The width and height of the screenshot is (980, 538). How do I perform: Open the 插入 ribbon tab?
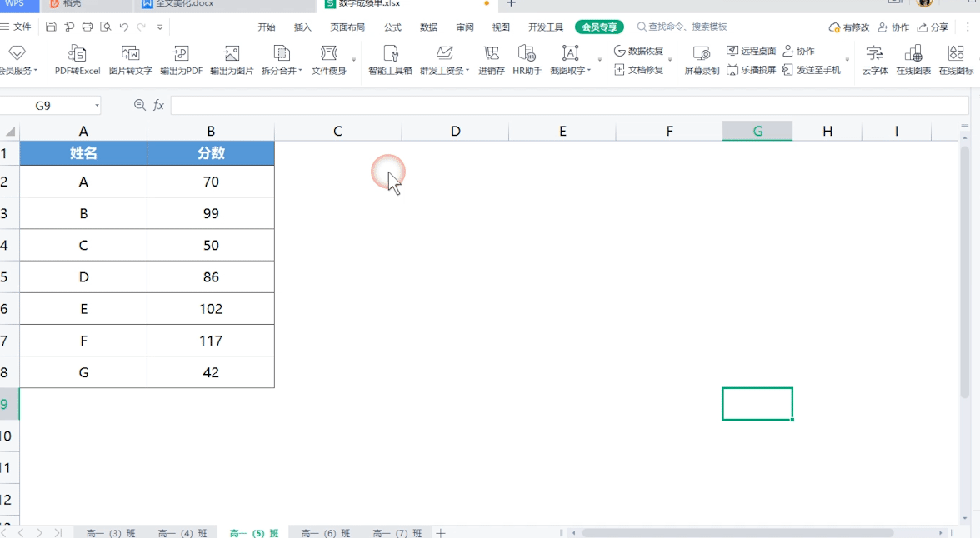pos(302,27)
